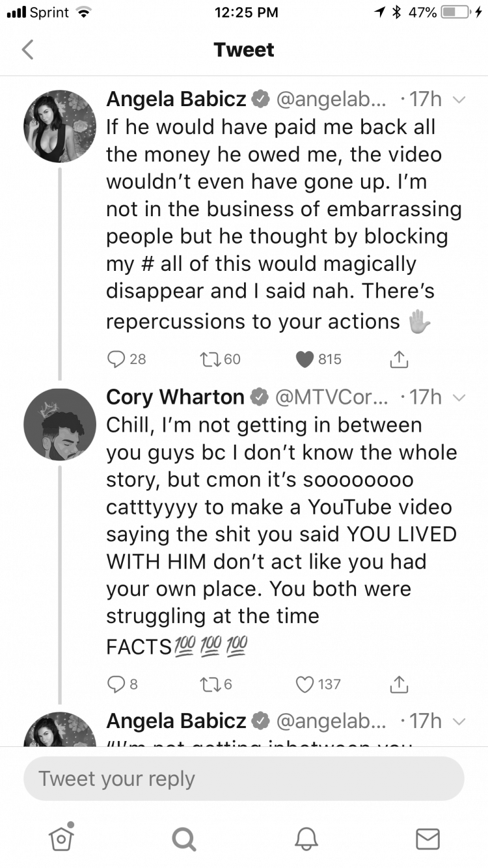The height and width of the screenshot is (868, 488).
Task: Expand options chevron on Angela's bottom tweet
Action: tap(459, 721)
